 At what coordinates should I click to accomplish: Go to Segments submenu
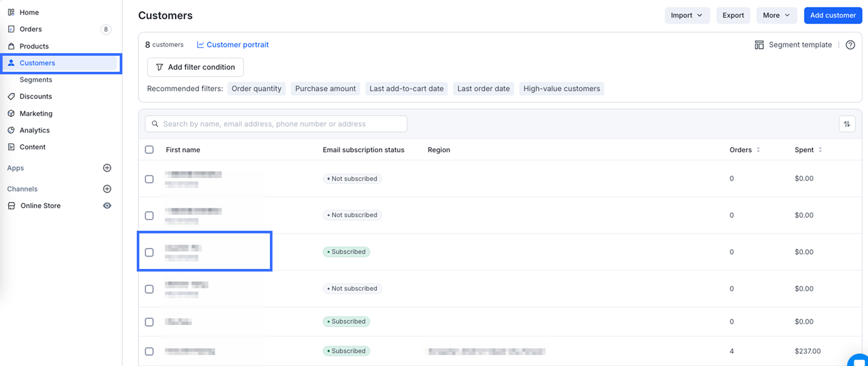point(36,79)
